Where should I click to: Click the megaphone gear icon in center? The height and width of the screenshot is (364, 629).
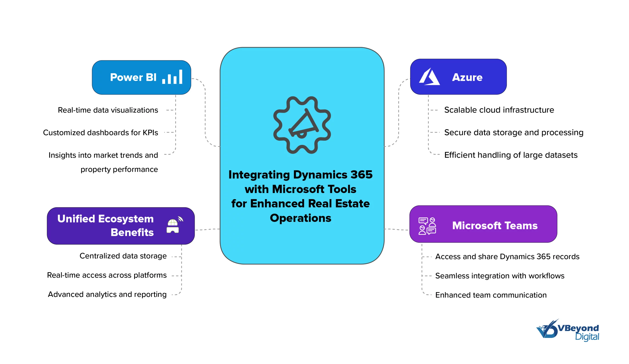[x=302, y=125]
